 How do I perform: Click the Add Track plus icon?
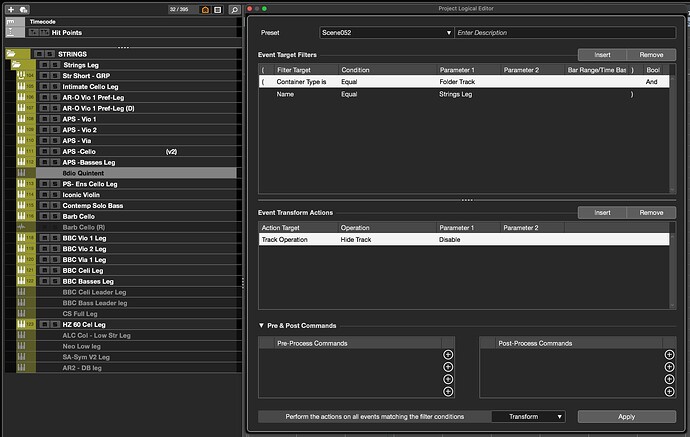coord(11,9)
